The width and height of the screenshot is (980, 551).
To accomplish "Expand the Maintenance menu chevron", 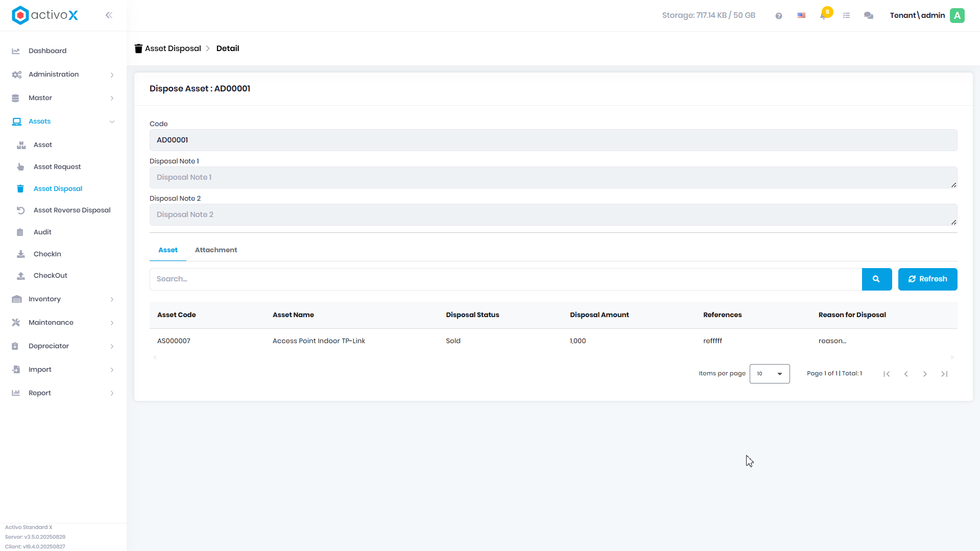I will click(x=112, y=323).
